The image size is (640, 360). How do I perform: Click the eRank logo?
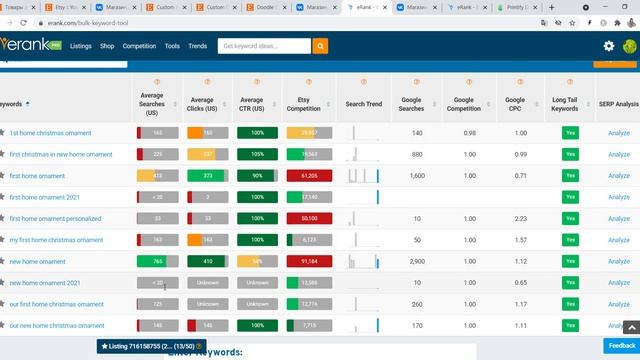[x=31, y=45]
